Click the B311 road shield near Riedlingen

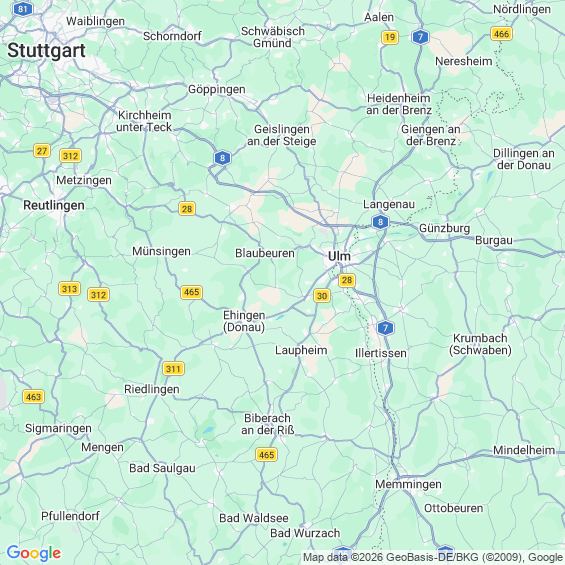click(173, 369)
